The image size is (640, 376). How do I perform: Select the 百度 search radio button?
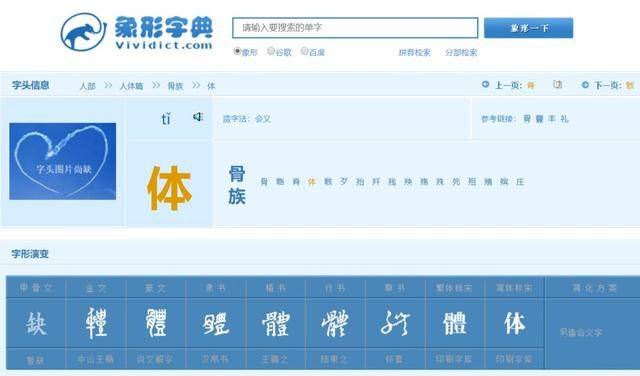tap(304, 51)
